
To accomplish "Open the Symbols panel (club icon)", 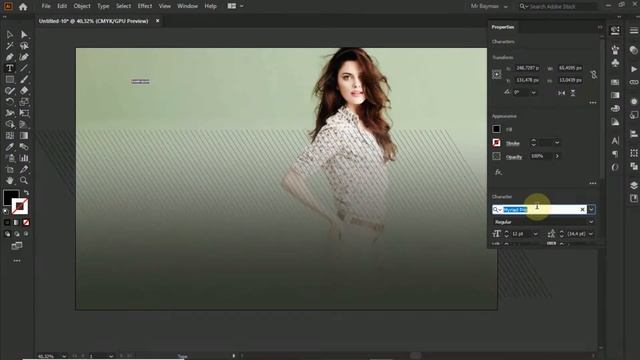I will 615,63.
